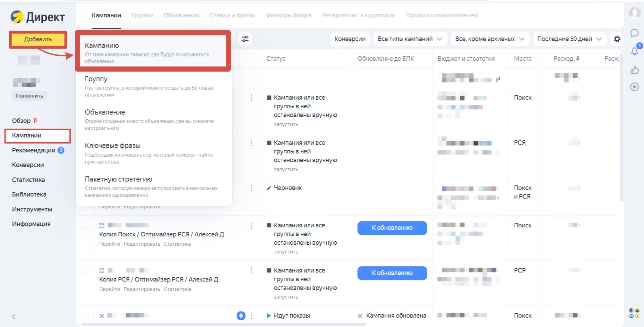Image resolution: width=644 pixels, height=327 pixels.
Task: Open the three-dot menu for Черновик campaign
Action: click(x=251, y=188)
